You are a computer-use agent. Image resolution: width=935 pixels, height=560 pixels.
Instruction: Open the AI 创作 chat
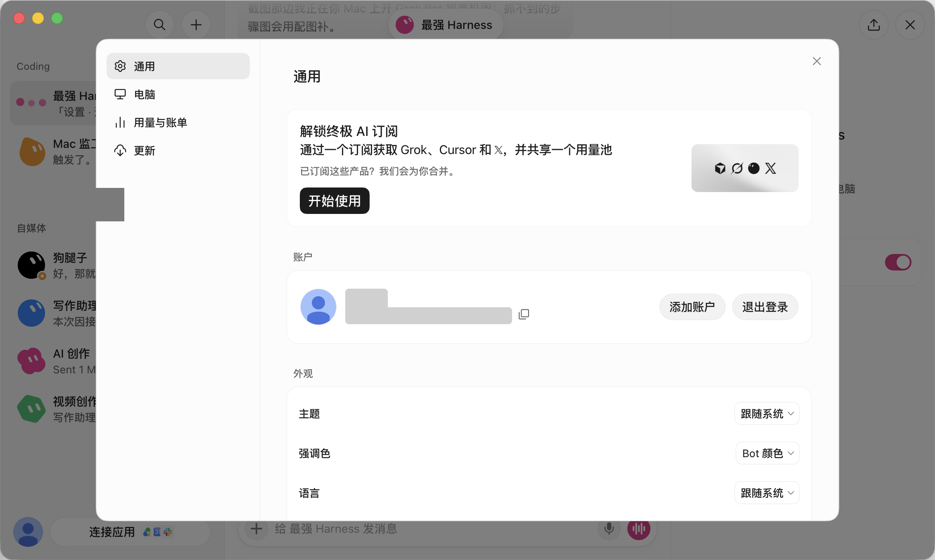pyautogui.click(x=53, y=361)
